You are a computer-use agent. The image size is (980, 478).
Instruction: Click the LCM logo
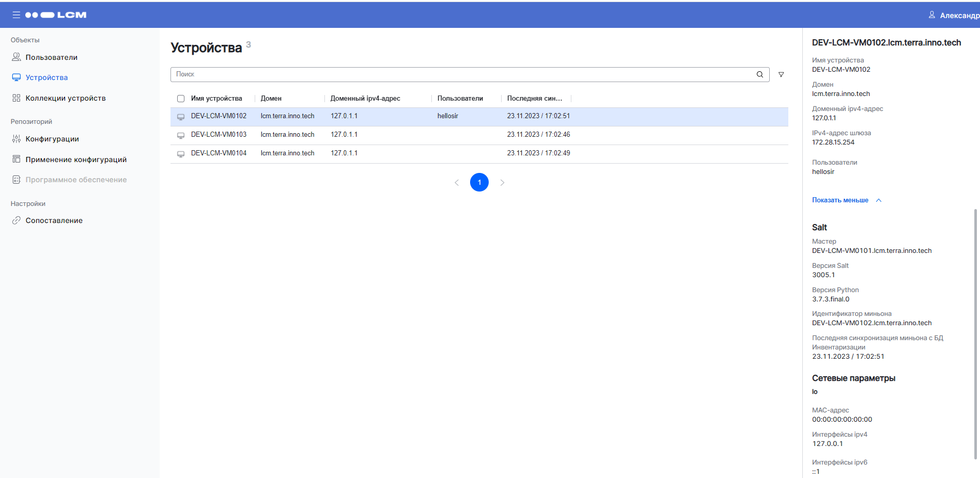coord(56,15)
